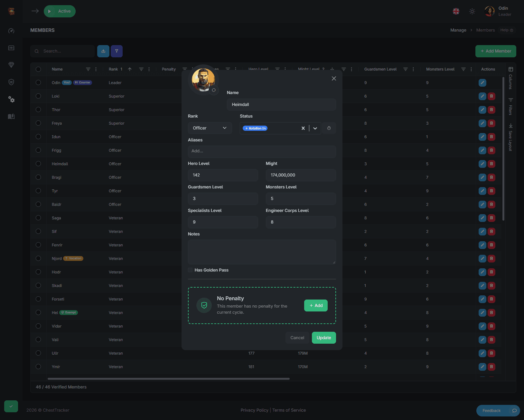Click edit pencil for Freya row
Image resolution: width=524 pixels, height=420 pixels.
pos(482,123)
